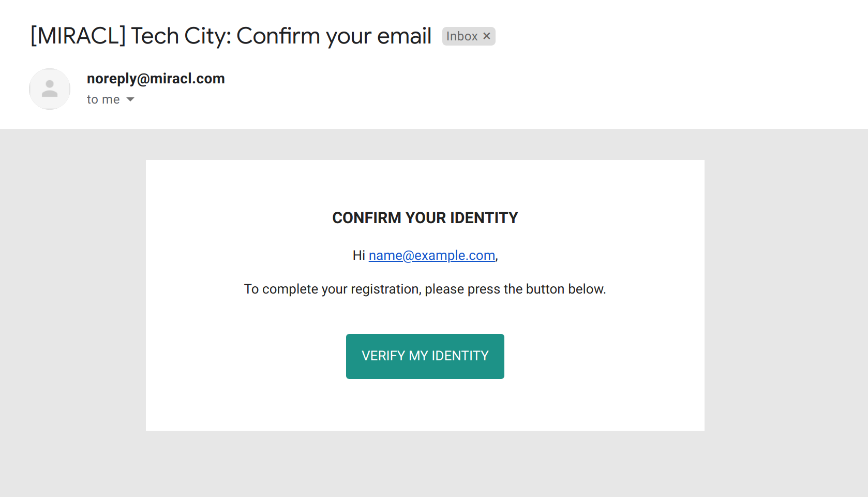Expand recipient details arrow beside "to me"
Screen dimensions: 868x497
[130, 99]
